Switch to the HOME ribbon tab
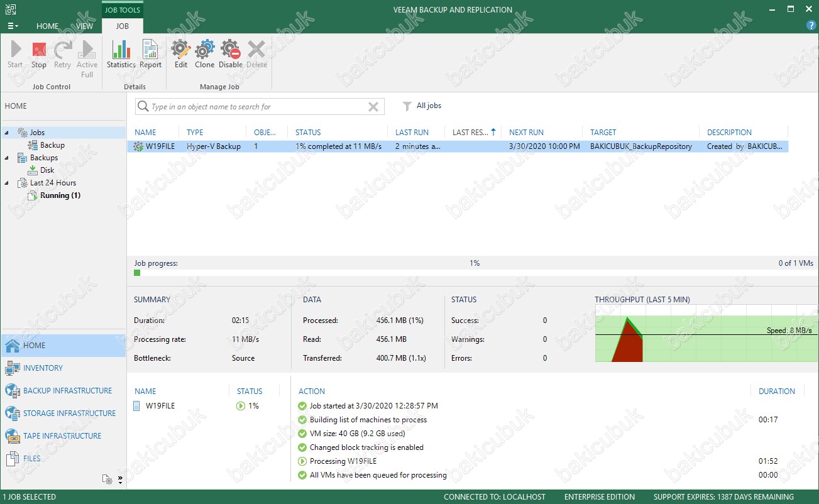819x504 pixels. 47,26
